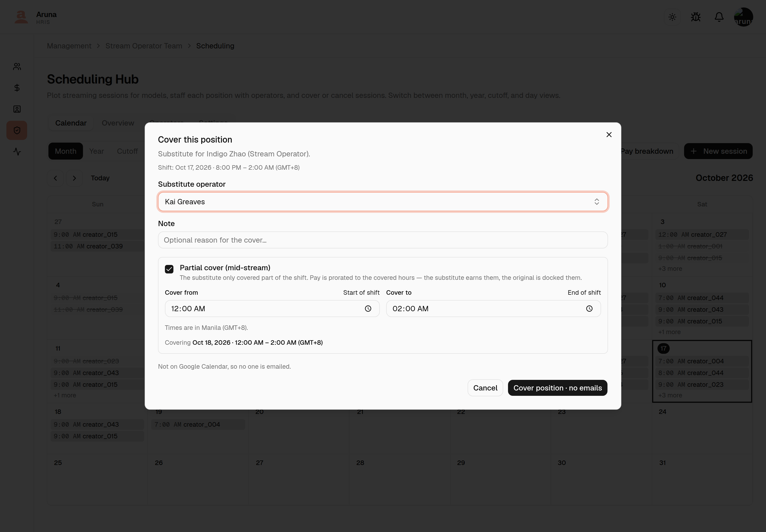The height and width of the screenshot is (532, 766).
Task: Click the New session button
Action: point(718,151)
